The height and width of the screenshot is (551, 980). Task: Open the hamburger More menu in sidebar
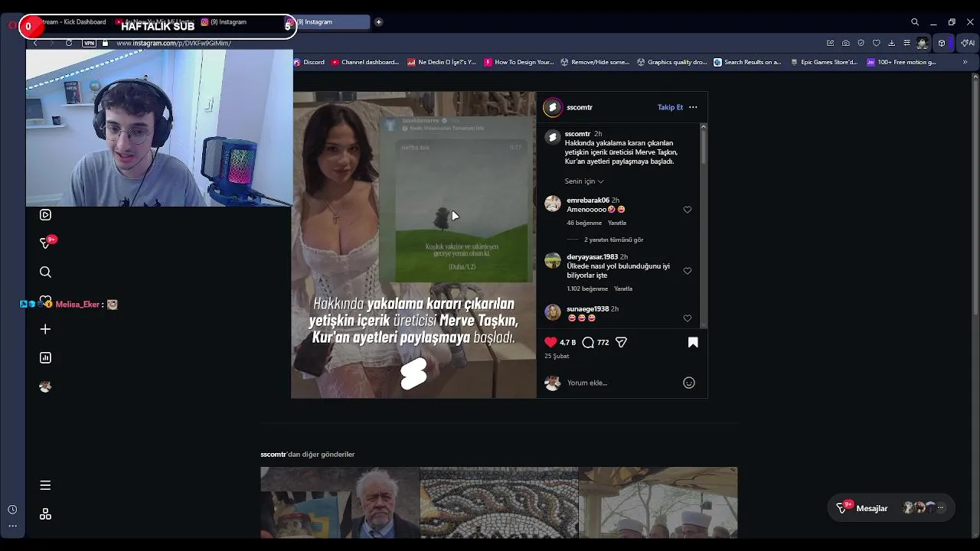(45, 485)
